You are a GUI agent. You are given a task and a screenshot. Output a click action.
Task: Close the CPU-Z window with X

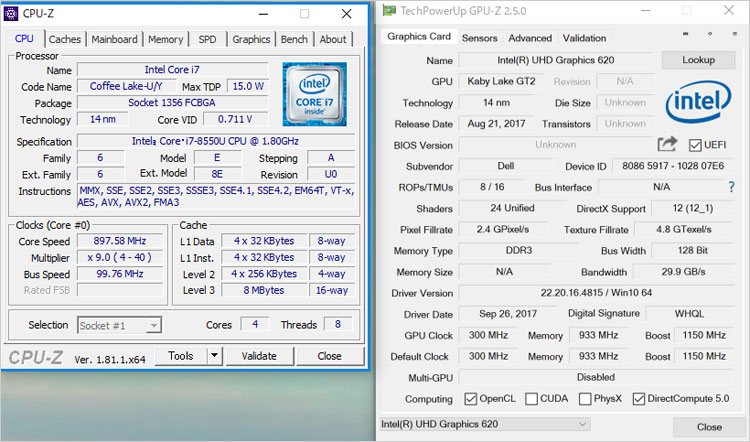[346, 14]
